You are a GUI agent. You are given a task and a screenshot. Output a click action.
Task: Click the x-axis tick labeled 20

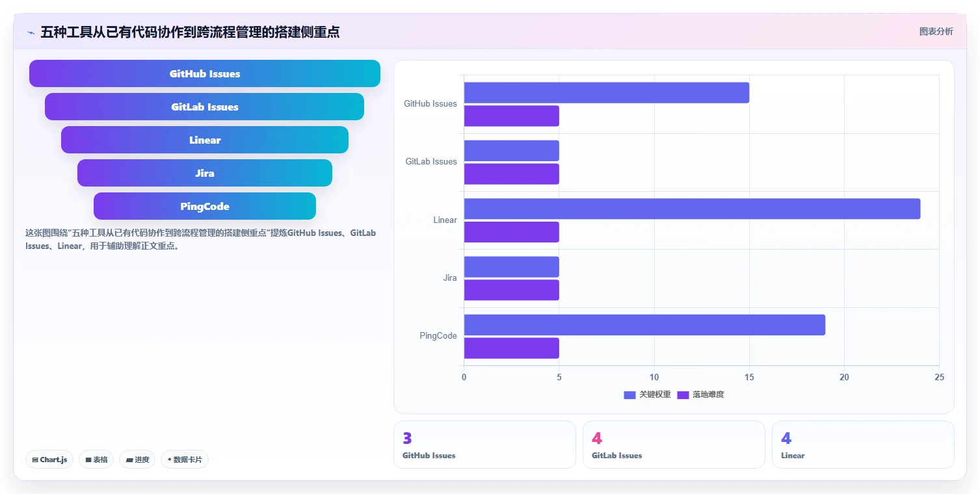coord(844,377)
